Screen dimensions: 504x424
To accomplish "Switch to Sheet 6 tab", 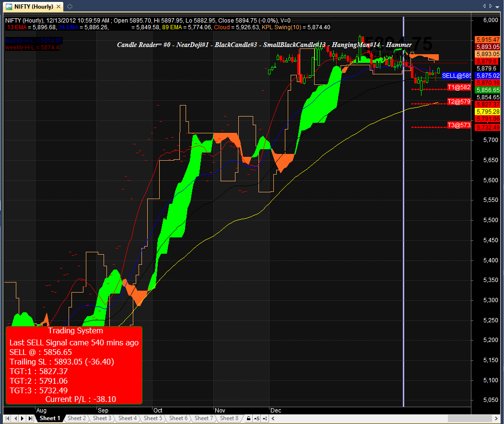I will pyautogui.click(x=178, y=418).
